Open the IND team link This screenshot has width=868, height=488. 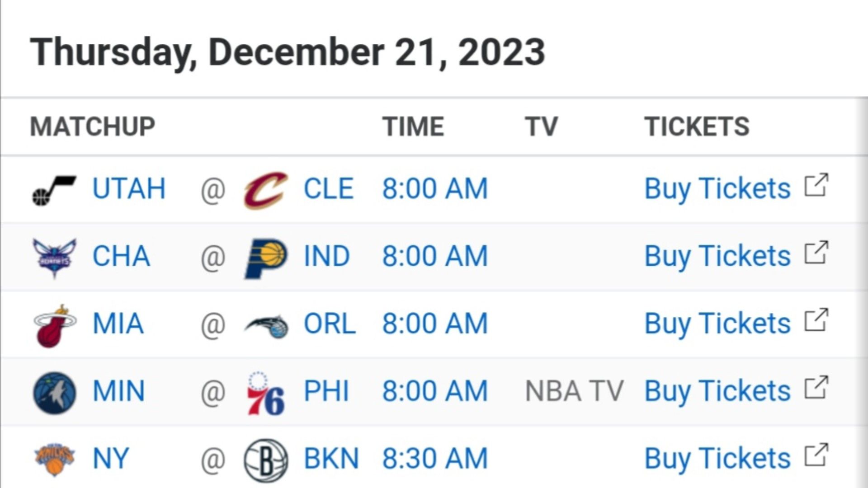tap(326, 256)
